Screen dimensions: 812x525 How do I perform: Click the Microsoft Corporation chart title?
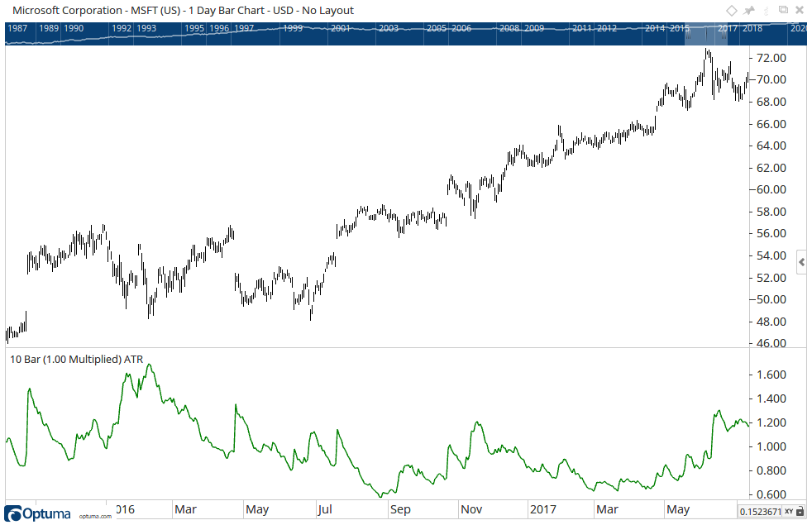click(x=184, y=11)
